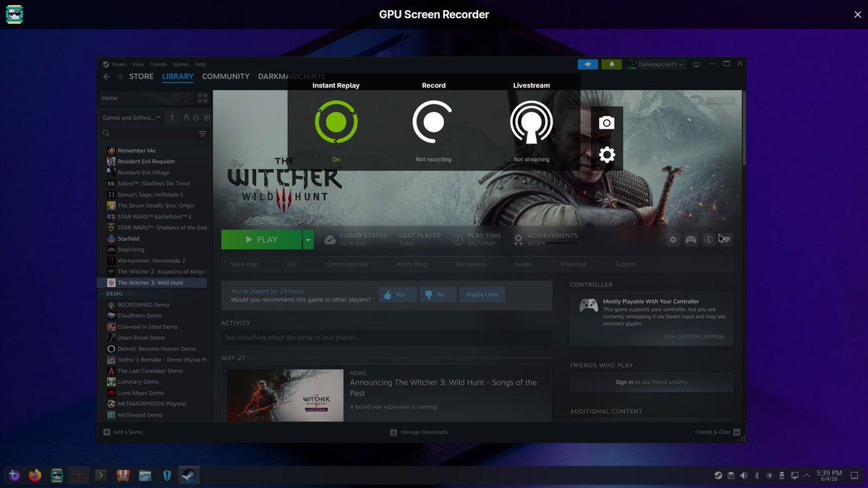
Task: Open the Steam notifications bell
Action: tap(612, 64)
